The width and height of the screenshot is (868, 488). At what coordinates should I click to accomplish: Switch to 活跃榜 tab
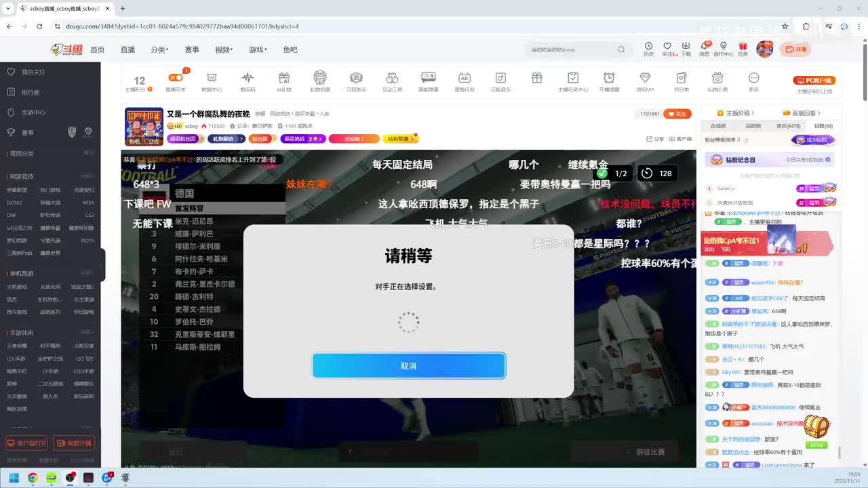(753, 126)
